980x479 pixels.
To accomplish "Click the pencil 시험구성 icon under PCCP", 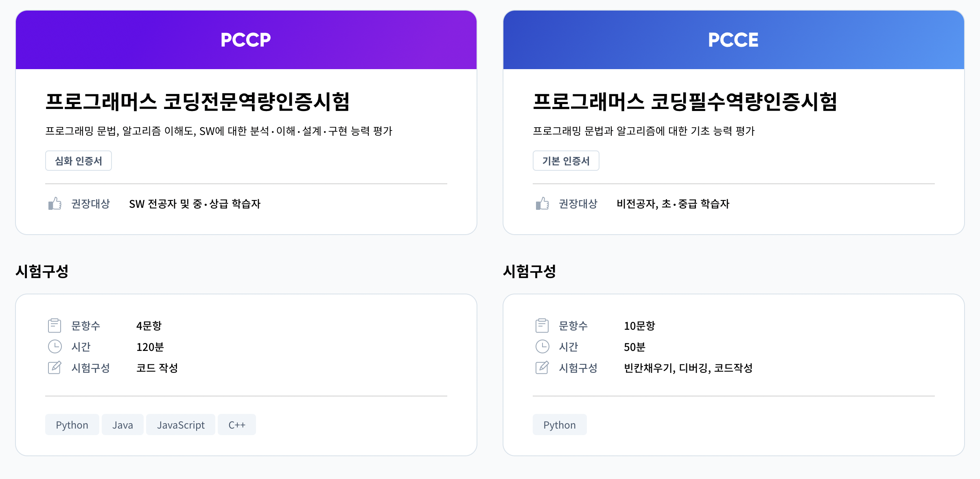I will coord(55,368).
